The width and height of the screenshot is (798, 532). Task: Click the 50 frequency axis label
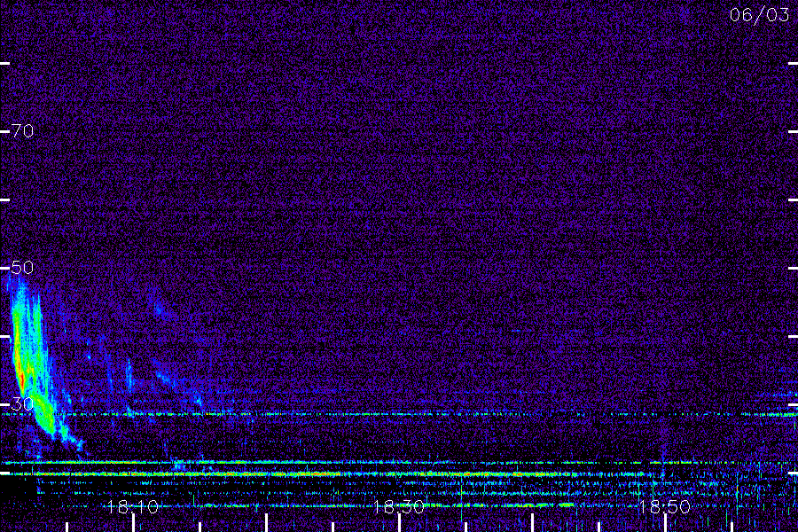22,268
